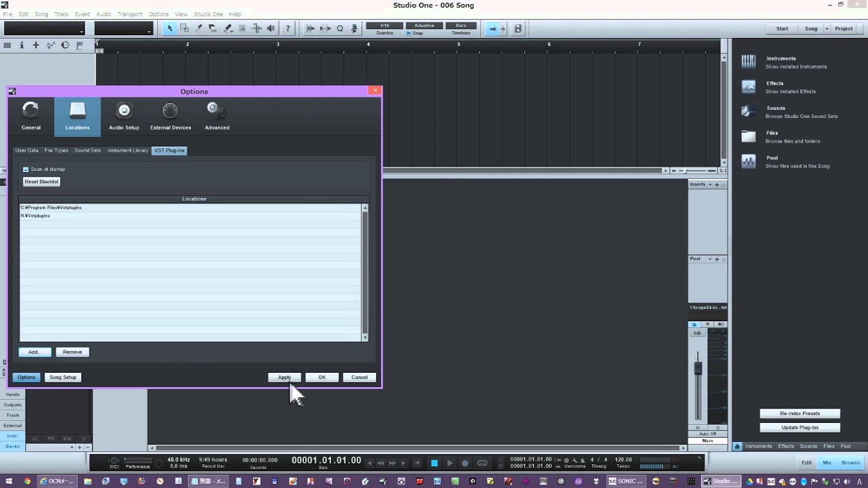
Task: Toggle the Autoscroll arrow button
Action: point(493,28)
